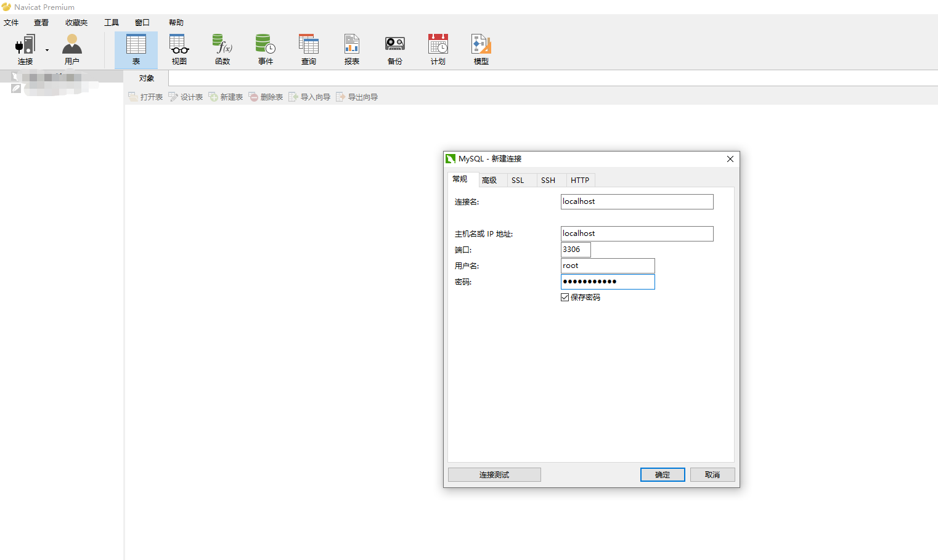Click 打开表 (Open Table) in object toolbar
The image size is (938, 560).
(145, 97)
